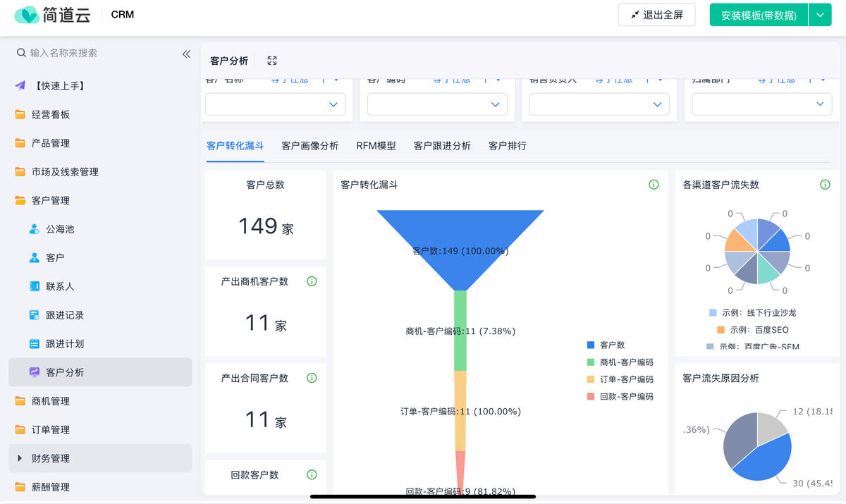This screenshot has height=504, width=846.
Task: Toggle 客户数 legend entry in funnel
Action: (606, 345)
